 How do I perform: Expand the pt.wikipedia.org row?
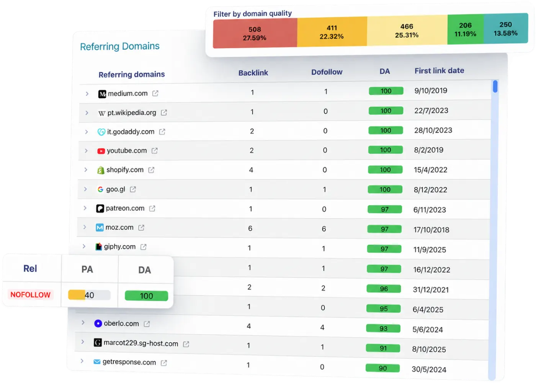87,113
